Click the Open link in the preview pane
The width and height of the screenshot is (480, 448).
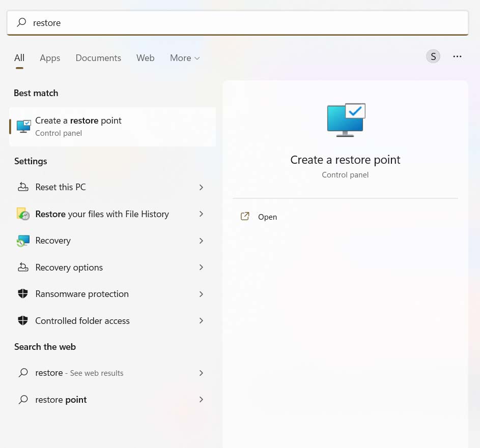pyautogui.click(x=267, y=217)
